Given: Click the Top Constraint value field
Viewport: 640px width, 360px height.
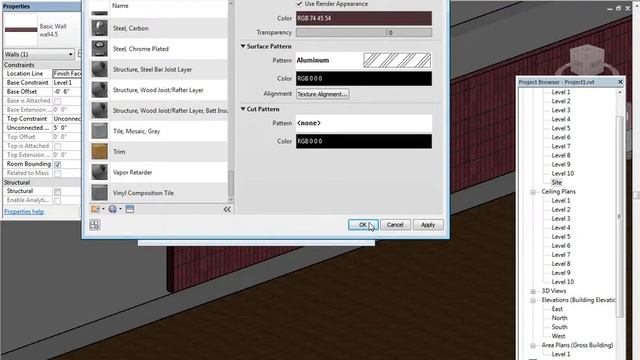Looking at the screenshot, I should [x=67, y=119].
